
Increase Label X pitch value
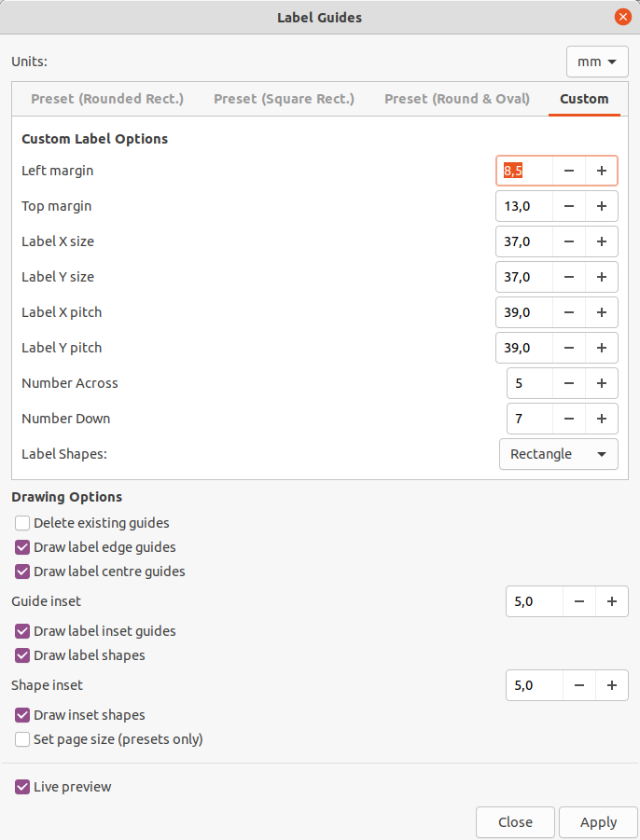tap(602, 312)
